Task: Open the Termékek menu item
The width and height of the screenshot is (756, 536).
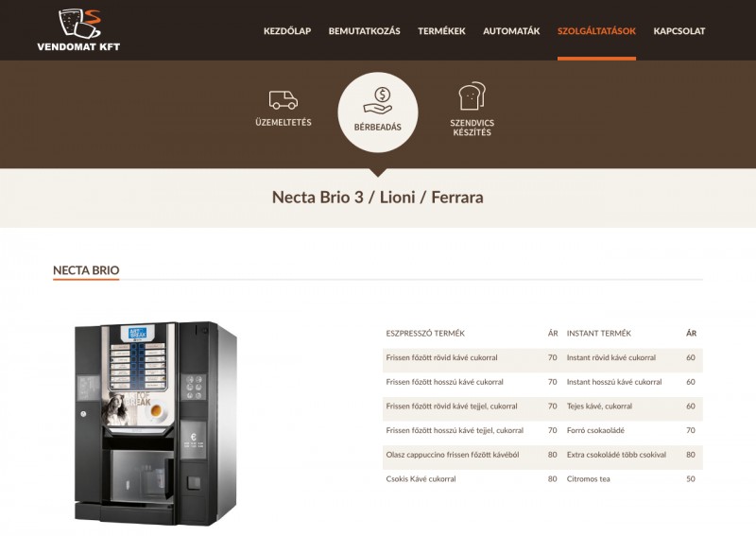Action: pos(441,31)
